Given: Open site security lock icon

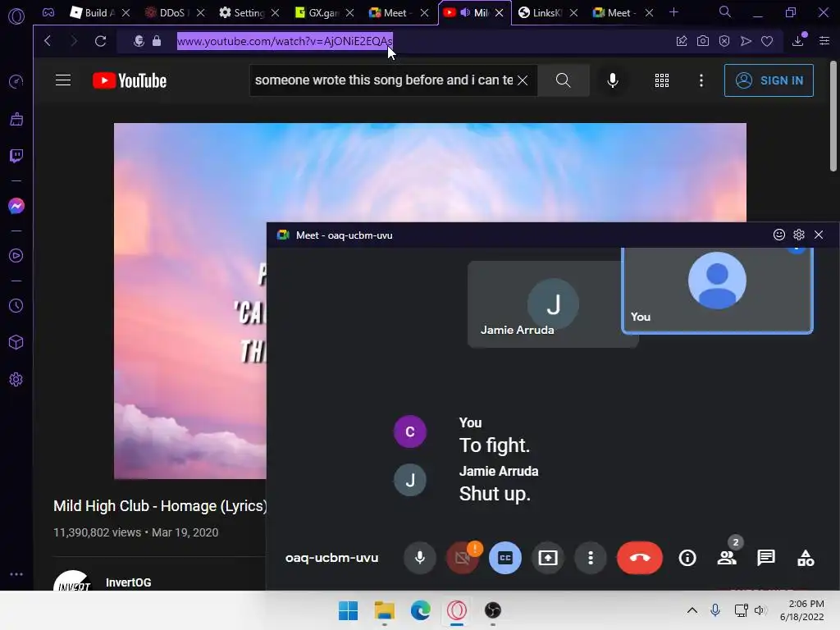Looking at the screenshot, I should click(x=157, y=41).
